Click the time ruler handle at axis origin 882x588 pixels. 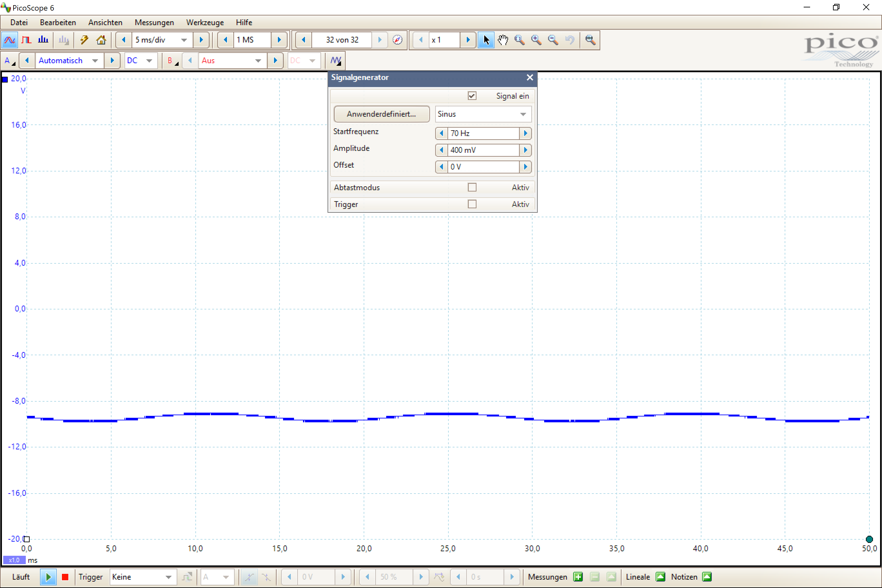click(x=27, y=539)
